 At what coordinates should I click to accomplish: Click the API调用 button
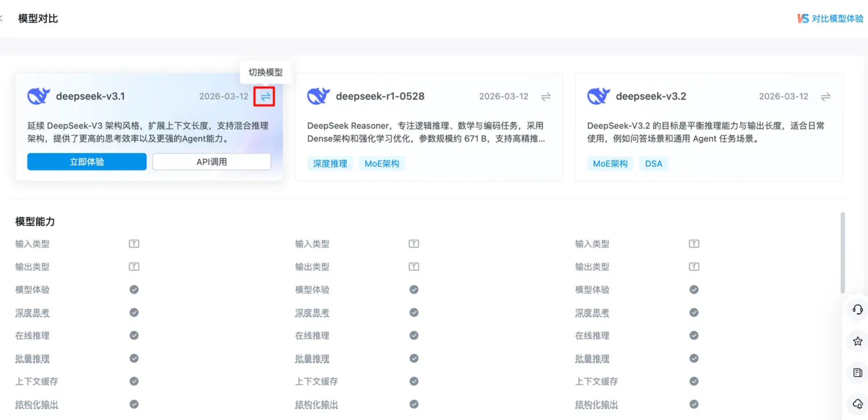pyautogui.click(x=211, y=162)
